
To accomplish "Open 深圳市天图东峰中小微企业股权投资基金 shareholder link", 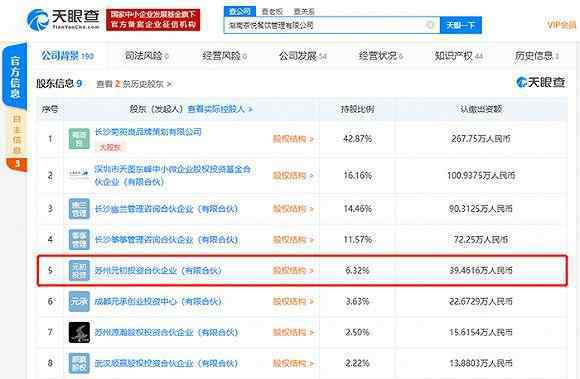I will pos(173,175).
